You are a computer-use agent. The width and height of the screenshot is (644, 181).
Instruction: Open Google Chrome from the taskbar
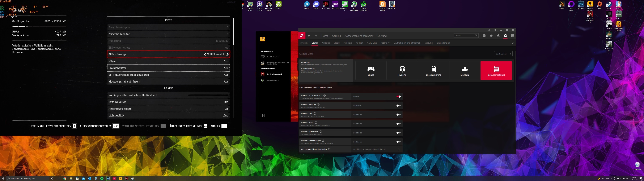point(65,178)
